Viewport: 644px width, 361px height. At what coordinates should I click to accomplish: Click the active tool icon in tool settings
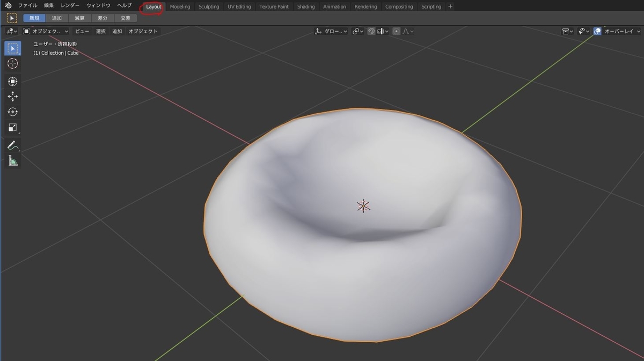click(12, 18)
